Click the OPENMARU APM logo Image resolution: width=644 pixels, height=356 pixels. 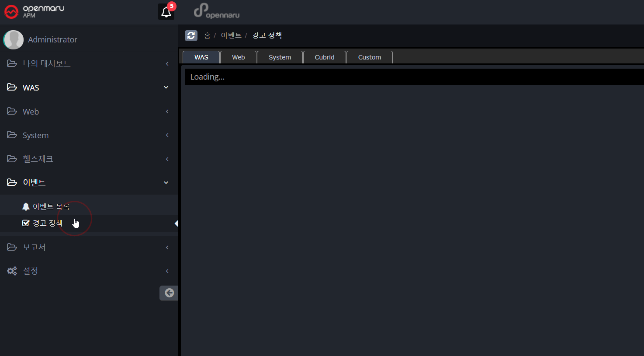click(x=34, y=11)
